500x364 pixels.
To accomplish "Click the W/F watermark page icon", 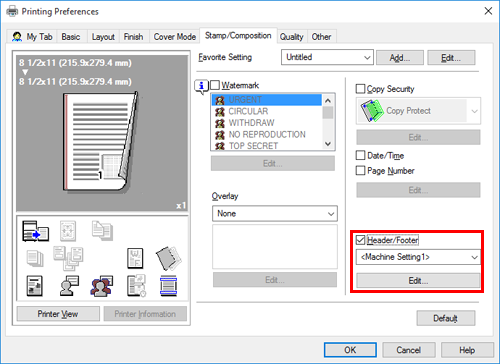I will 135,258.
